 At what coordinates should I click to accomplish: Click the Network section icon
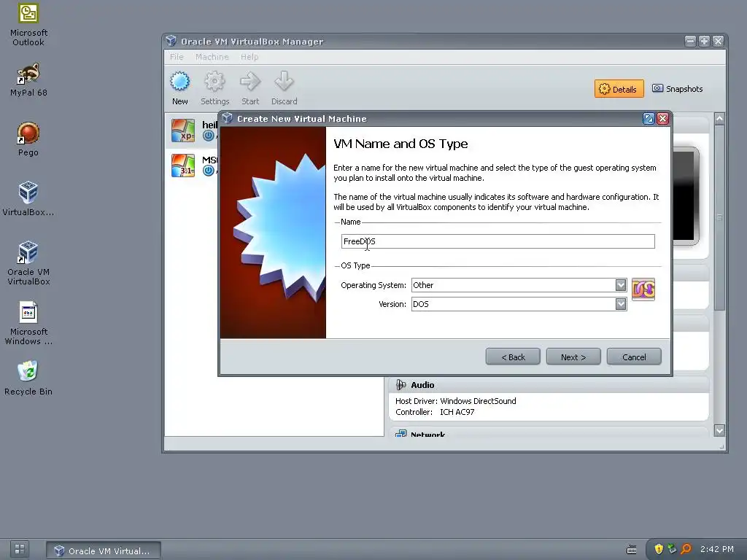click(400, 433)
